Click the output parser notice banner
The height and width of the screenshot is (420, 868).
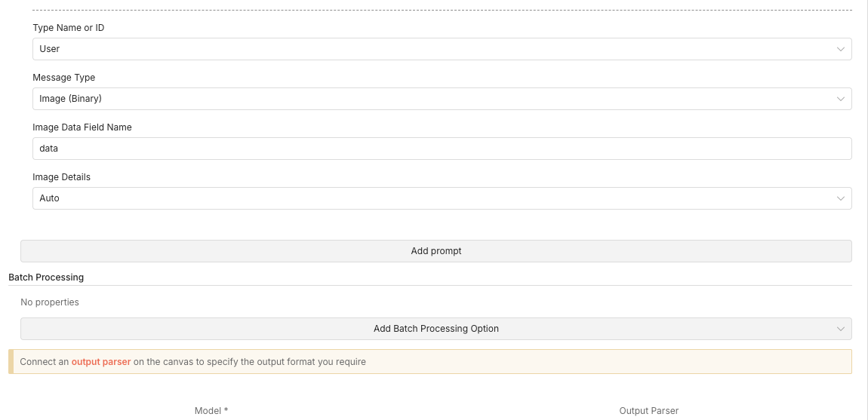[x=528, y=362]
